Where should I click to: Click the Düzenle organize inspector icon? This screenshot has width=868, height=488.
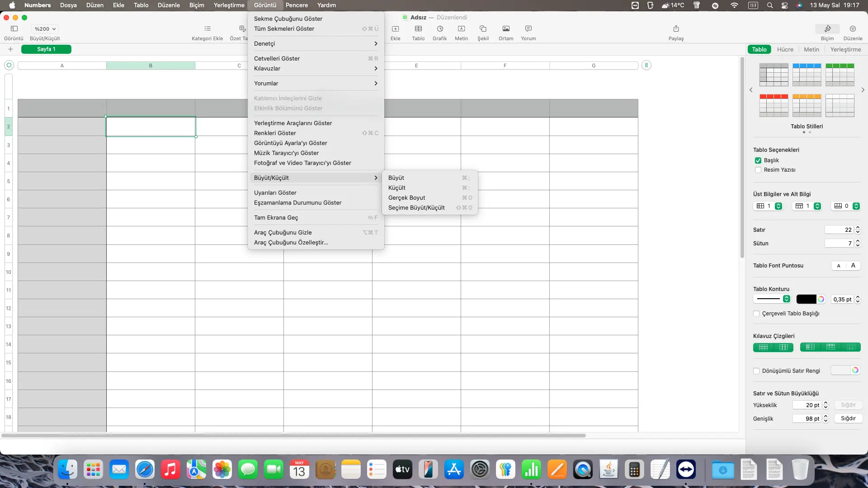(853, 28)
